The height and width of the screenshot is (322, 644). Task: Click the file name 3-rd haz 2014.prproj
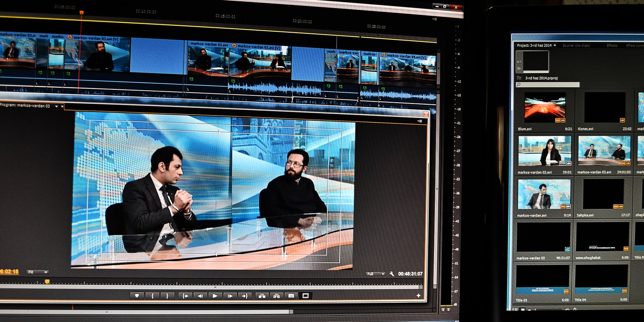pyautogui.click(x=541, y=78)
